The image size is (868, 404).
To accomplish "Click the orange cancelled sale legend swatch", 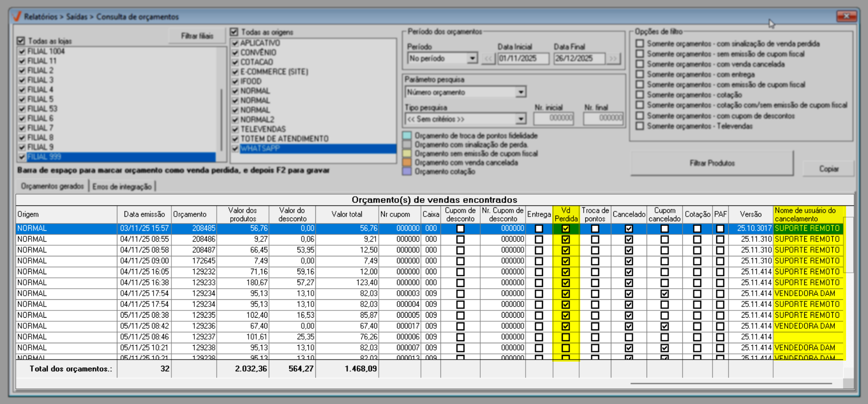I will (x=407, y=162).
